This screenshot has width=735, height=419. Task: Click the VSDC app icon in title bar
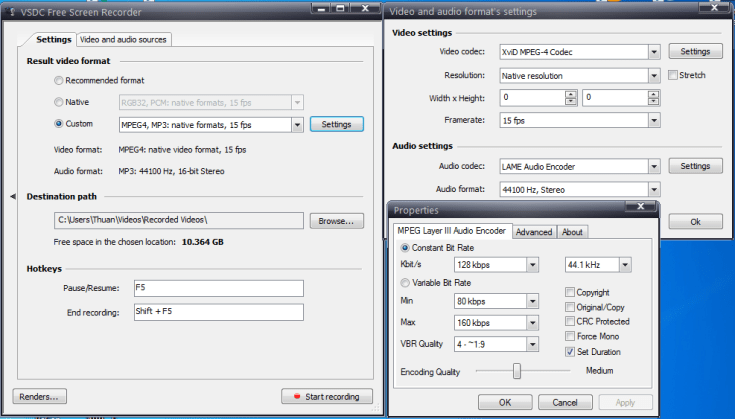[11, 11]
